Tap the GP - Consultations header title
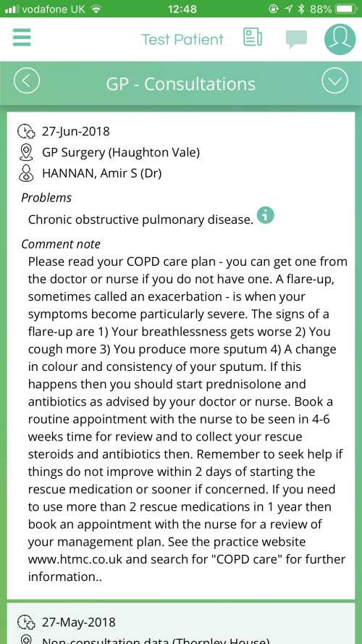This screenshot has width=362, height=644. [x=180, y=84]
